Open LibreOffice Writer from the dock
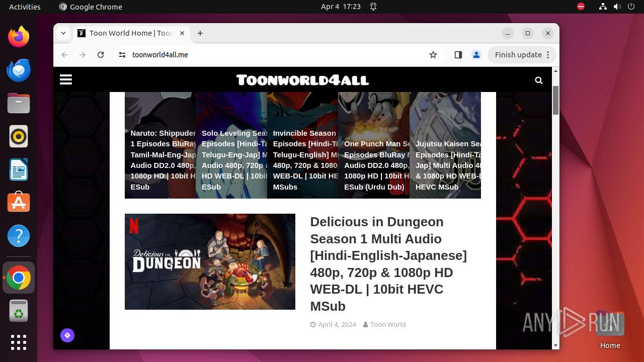Viewport: 644px width, 362px height. 19,169
